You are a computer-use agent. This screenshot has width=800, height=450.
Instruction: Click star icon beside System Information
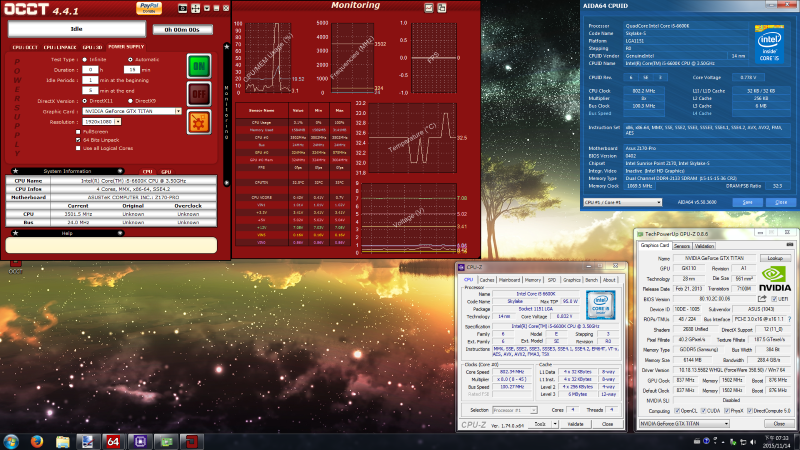click(x=15, y=171)
